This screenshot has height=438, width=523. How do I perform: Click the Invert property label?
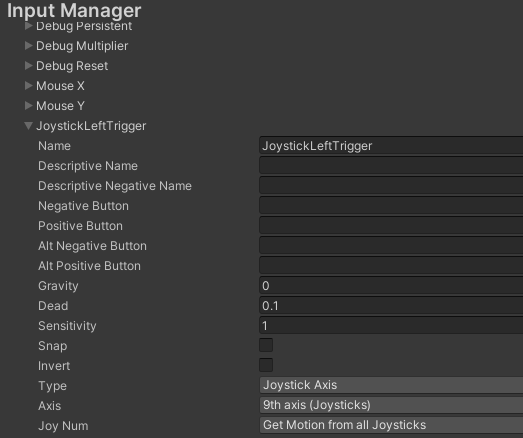pyautogui.click(x=54, y=366)
